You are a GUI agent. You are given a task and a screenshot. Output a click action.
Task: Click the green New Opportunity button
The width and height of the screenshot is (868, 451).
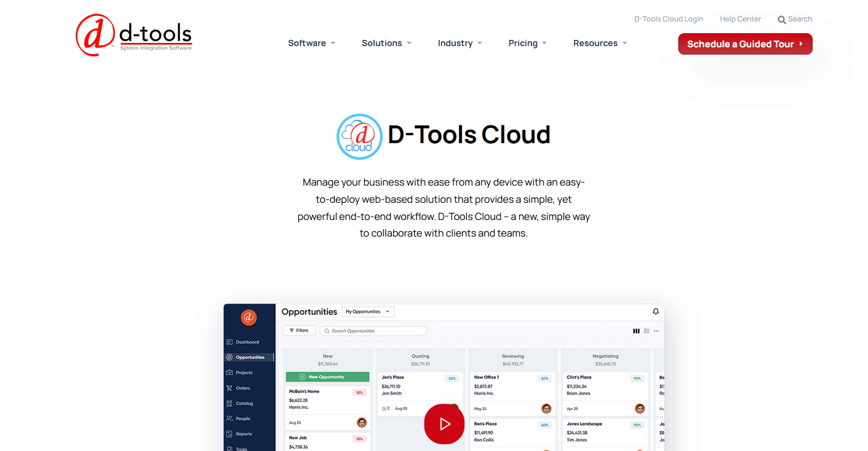pos(327,377)
